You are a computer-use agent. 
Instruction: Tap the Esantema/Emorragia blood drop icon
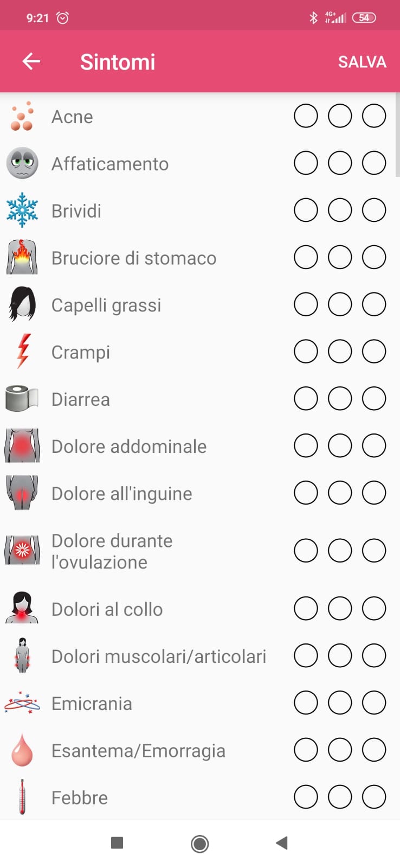(22, 750)
